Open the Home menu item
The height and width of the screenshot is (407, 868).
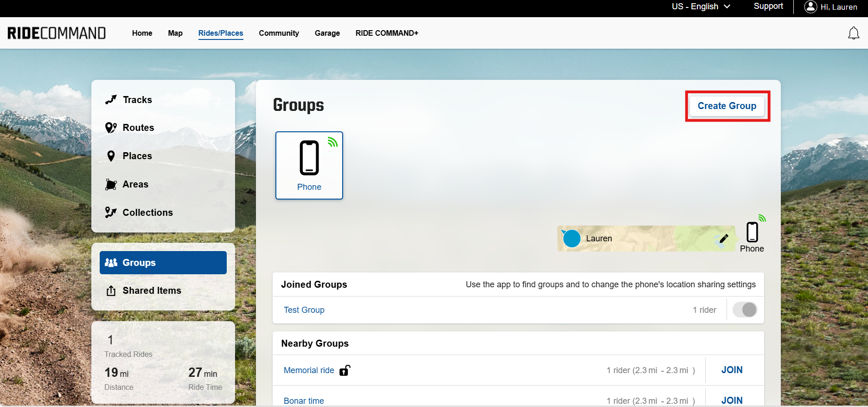pos(142,33)
